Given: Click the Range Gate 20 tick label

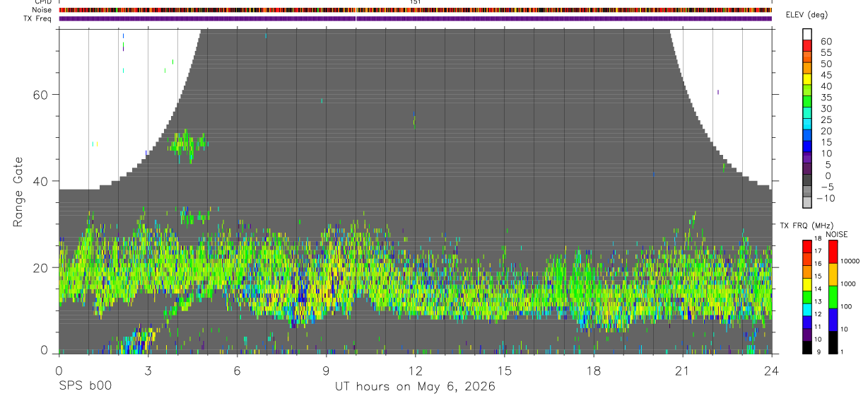Looking at the screenshot, I should 41,268.
